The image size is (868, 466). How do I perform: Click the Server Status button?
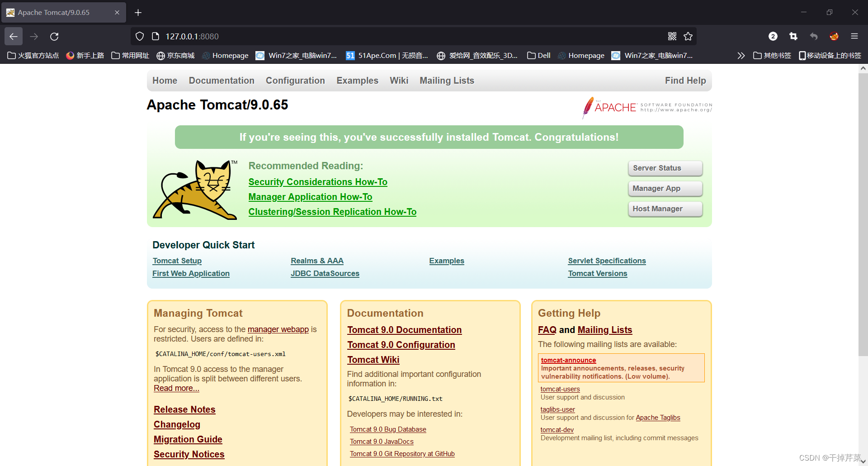665,168
